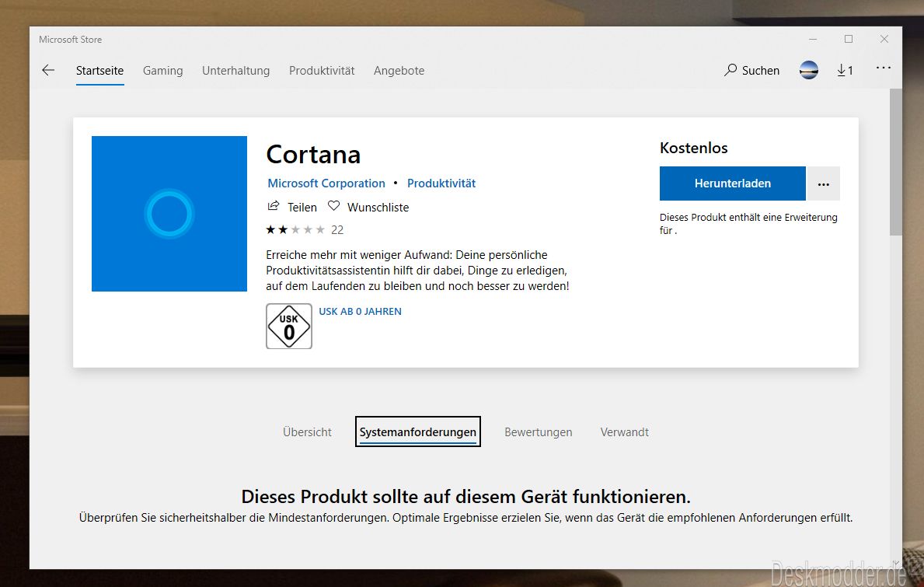Open more options next to Herunterladen
The height and width of the screenshot is (587, 924).
pos(823,184)
